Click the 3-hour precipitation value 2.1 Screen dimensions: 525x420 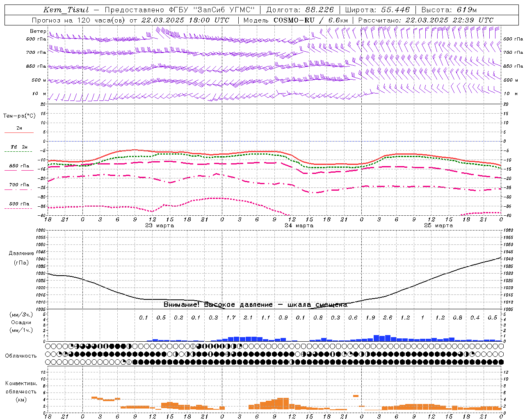(248, 317)
